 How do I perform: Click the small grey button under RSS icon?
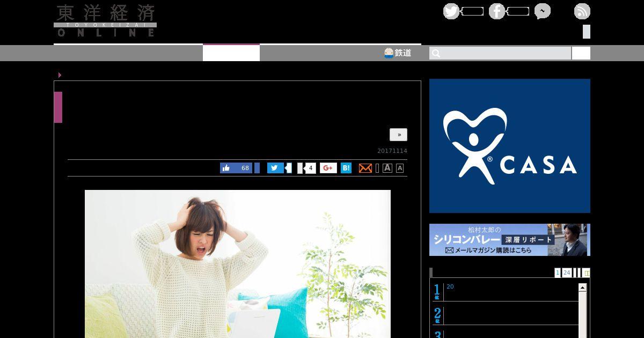[587, 32]
